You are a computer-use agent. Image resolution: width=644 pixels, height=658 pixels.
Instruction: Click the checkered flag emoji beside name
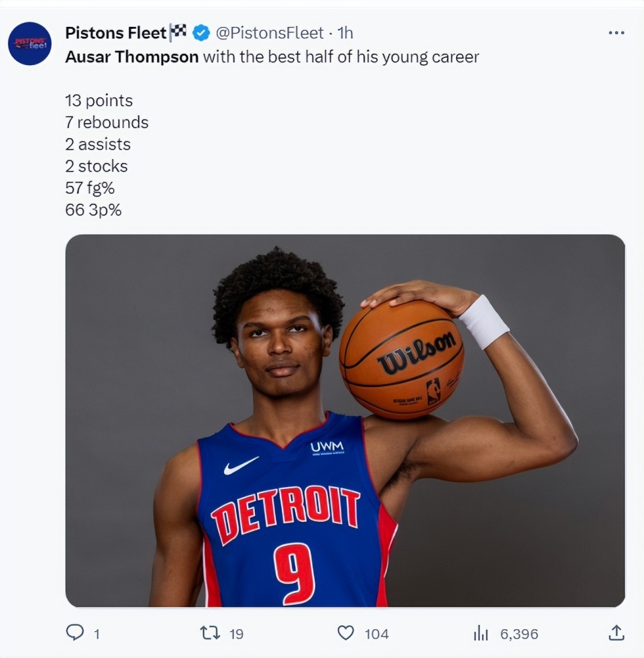click(178, 32)
